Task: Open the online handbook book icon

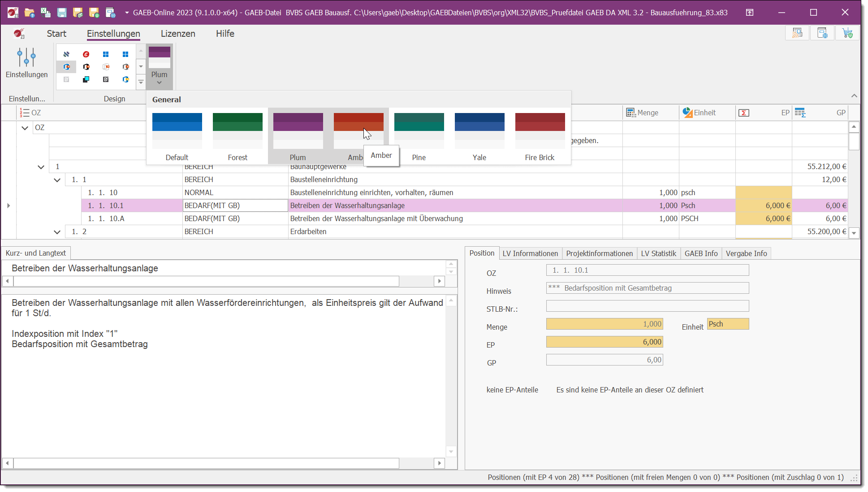Action: tap(822, 33)
